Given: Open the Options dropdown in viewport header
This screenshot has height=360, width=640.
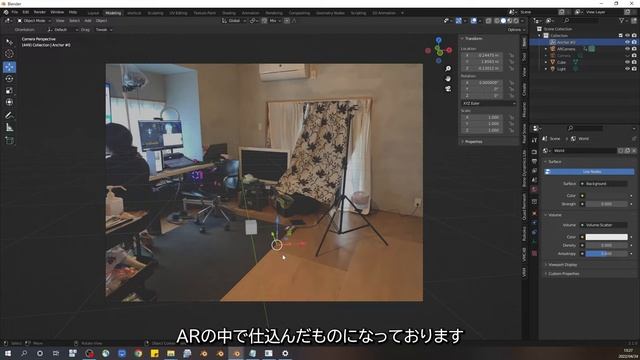Looking at the screenshot, I should click(x=516, y=30).
